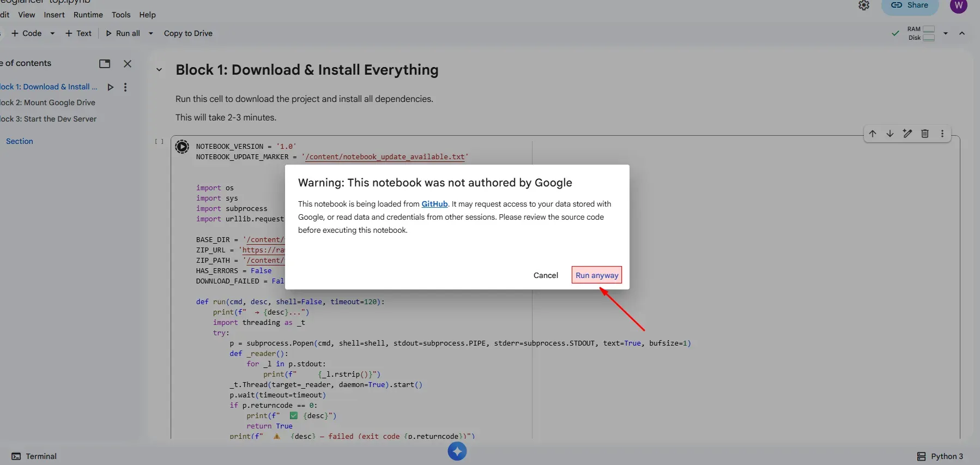This screenshot has height=465, width=980.
Task: Click the line 'Run this cell to download the project'
Action: pos(304,99)
